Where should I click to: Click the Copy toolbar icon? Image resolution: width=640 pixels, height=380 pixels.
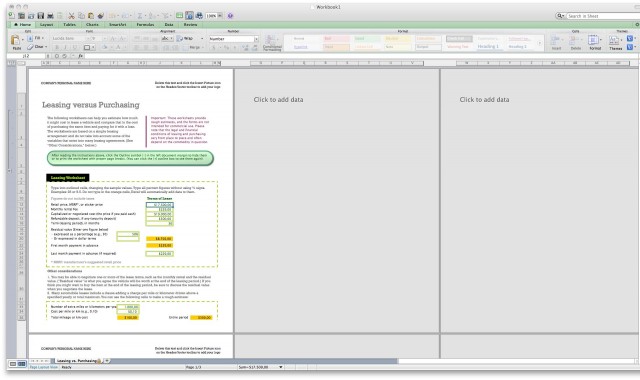point(81,16)
